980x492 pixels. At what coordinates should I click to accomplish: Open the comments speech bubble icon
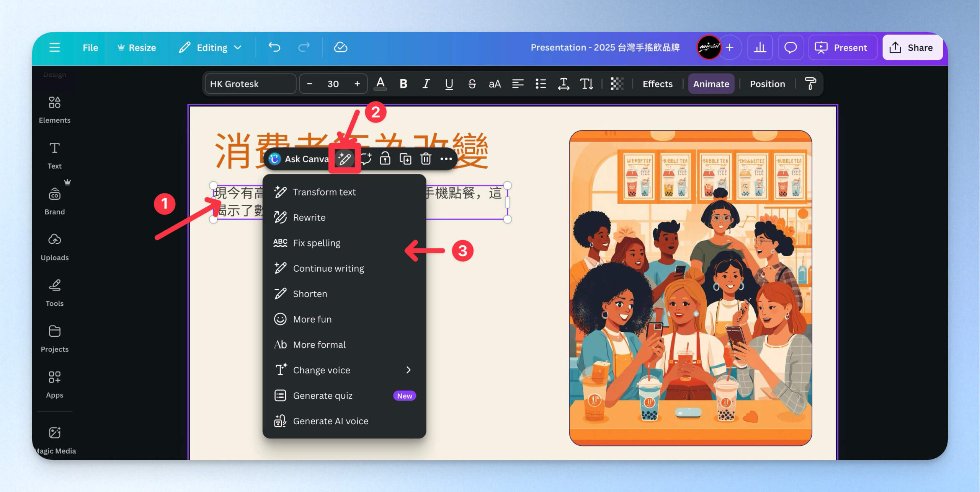(x=790, y=47)
